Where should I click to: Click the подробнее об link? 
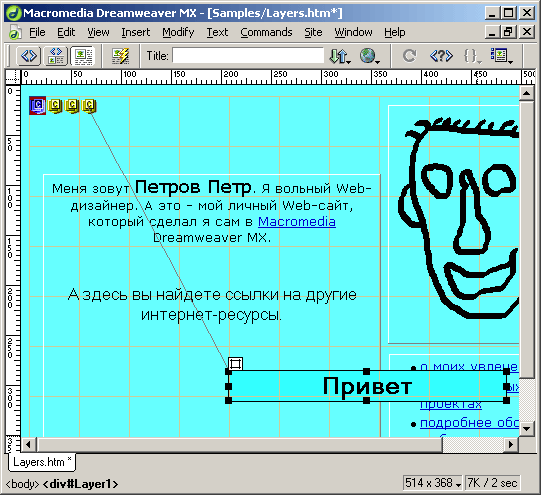coord(469,423)
